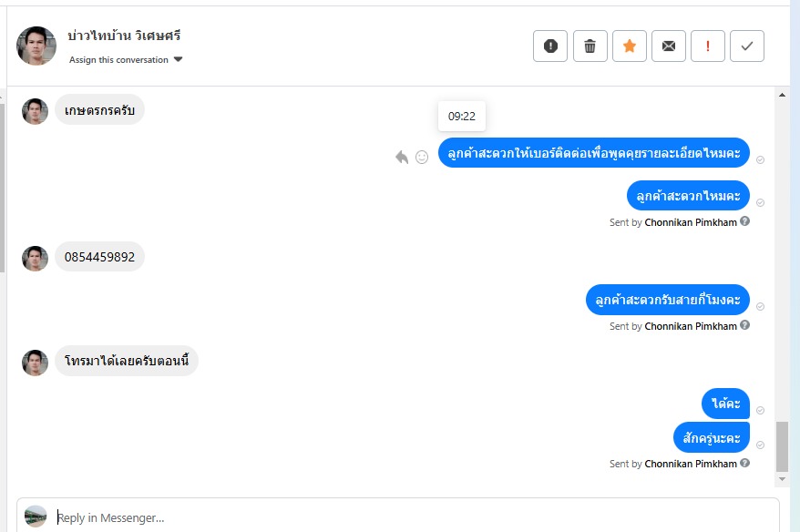Mark conversation unread with envelope icon
800x532 pixels.
[x=669, y=46]
